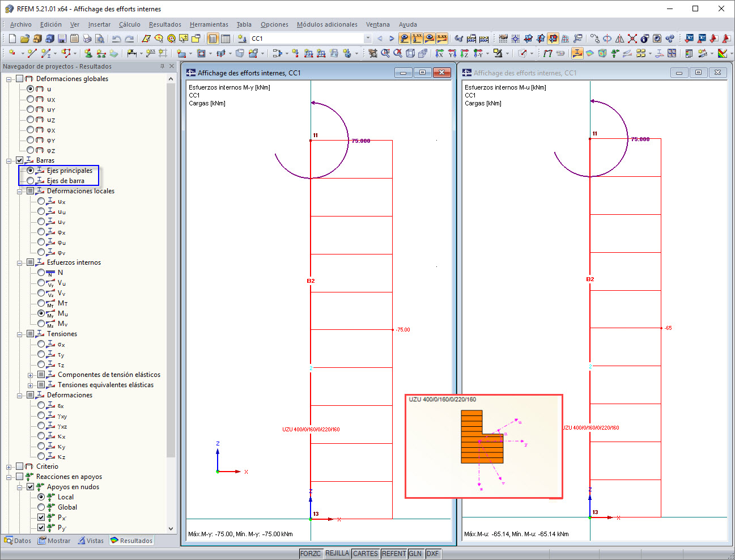Select the Global support reactions radio button
This screenshot has width=735, height=560.
click(x=41, y=507)
